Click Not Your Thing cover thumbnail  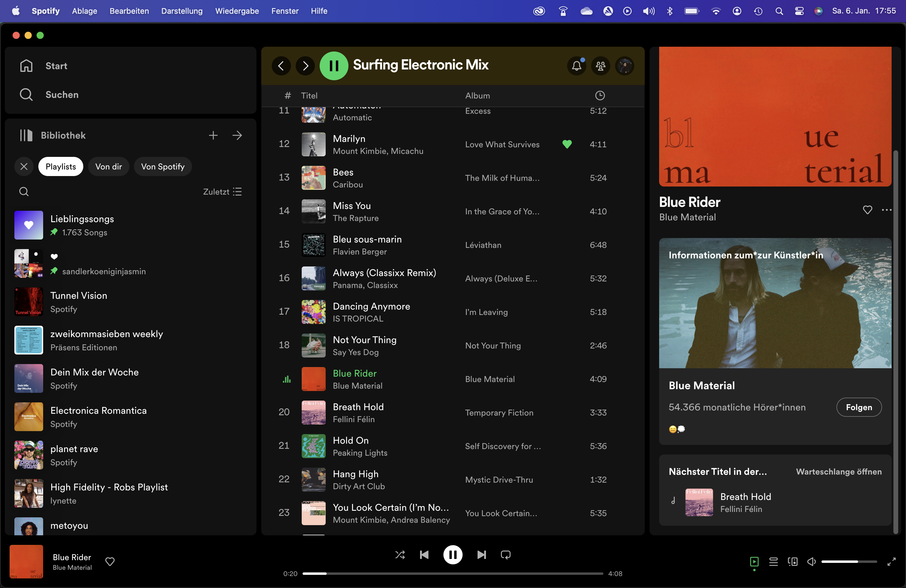(314, 345)
